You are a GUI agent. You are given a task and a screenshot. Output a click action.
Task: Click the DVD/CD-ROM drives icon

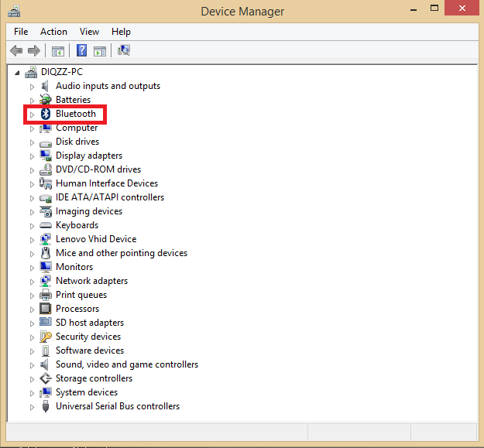[x=46, y=169]
